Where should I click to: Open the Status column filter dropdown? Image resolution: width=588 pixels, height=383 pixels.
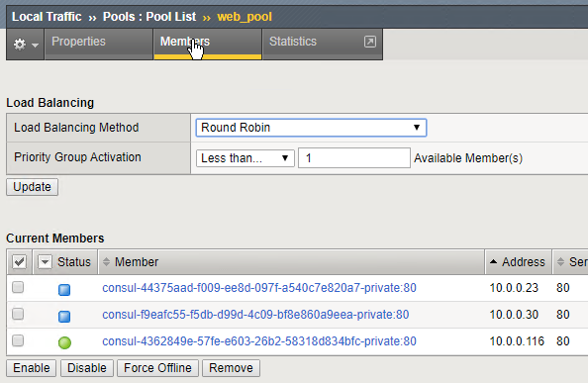pos(45,261)
